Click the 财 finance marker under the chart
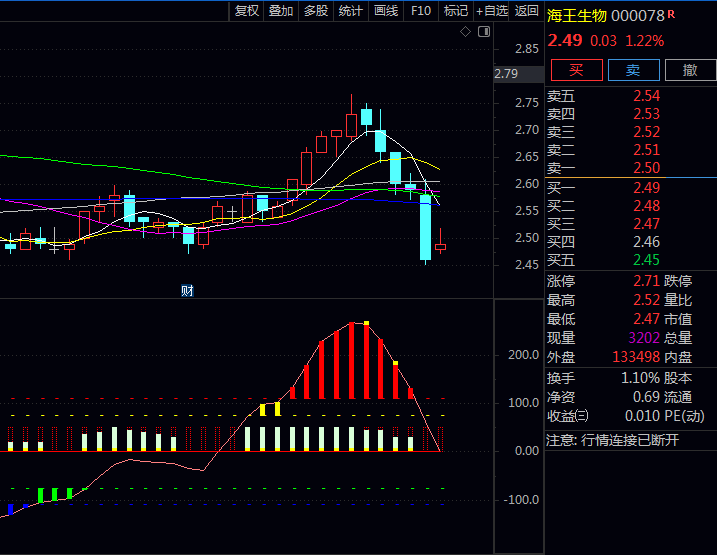This screenshot has height=555, width=717. coord(186,290)
